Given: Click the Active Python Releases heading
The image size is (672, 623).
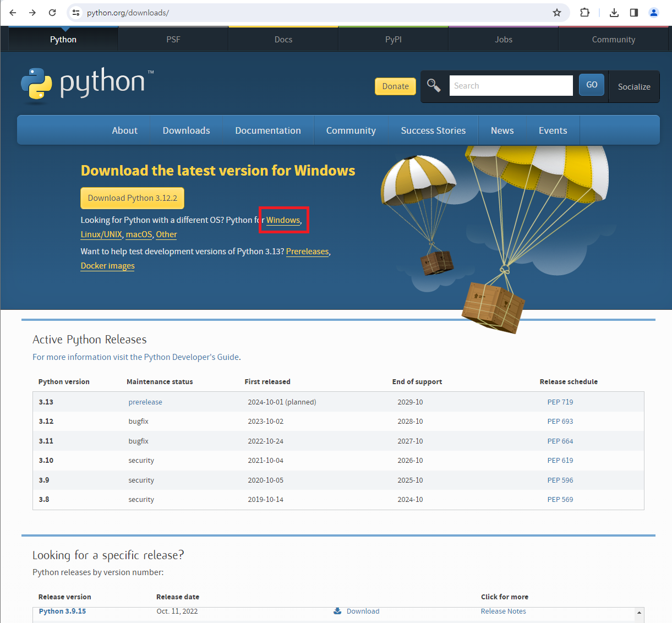Looking at the screenshot, I should (90, 340).
